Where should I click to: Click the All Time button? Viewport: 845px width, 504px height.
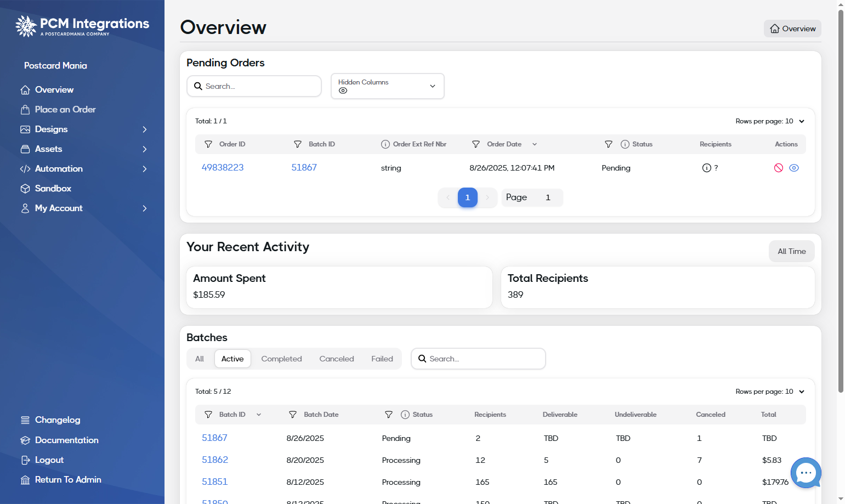click(x=791, y=251)
